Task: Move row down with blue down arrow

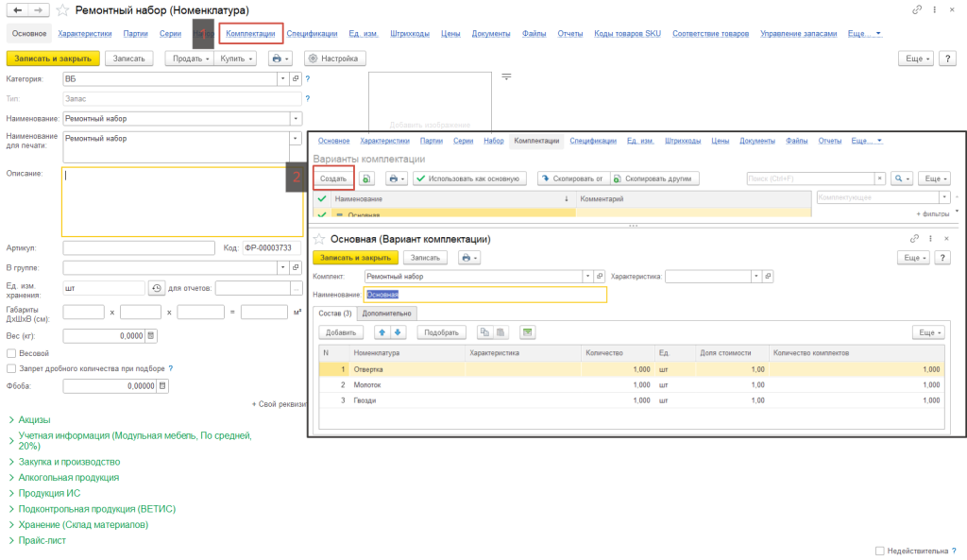Action: [398, 332]
